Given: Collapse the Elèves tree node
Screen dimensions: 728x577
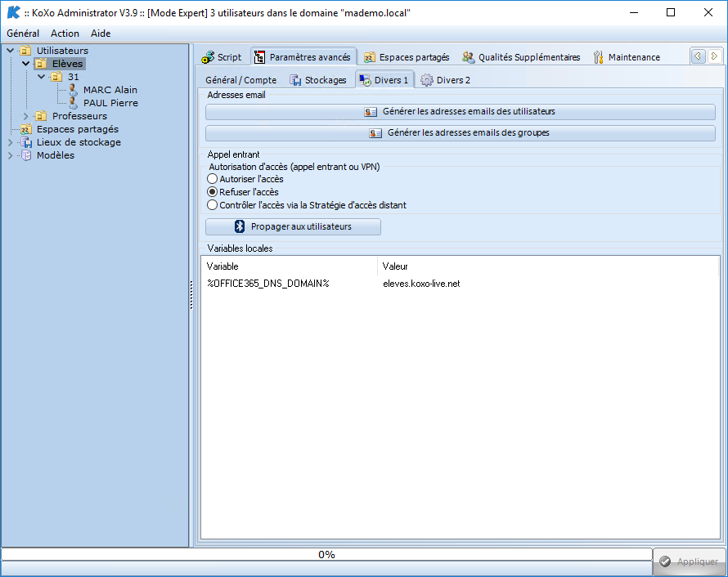Looking at the screenshot, I should [25, 64].
